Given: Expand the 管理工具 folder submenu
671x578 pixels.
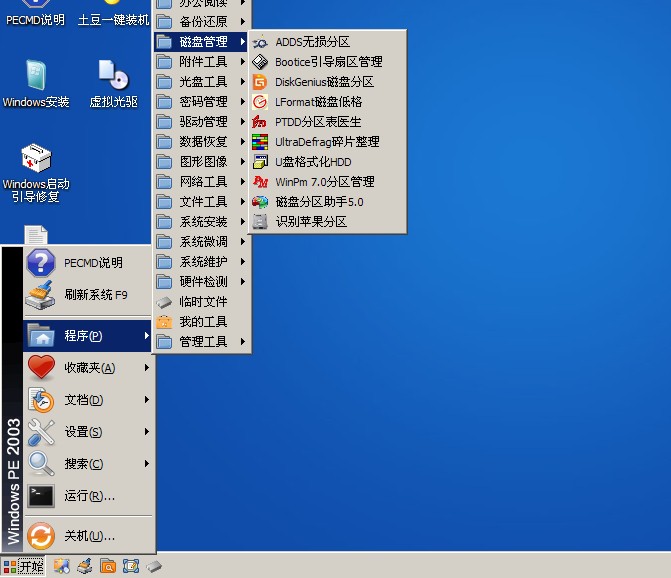Looking at the screenshot, I should coord(202,342).
